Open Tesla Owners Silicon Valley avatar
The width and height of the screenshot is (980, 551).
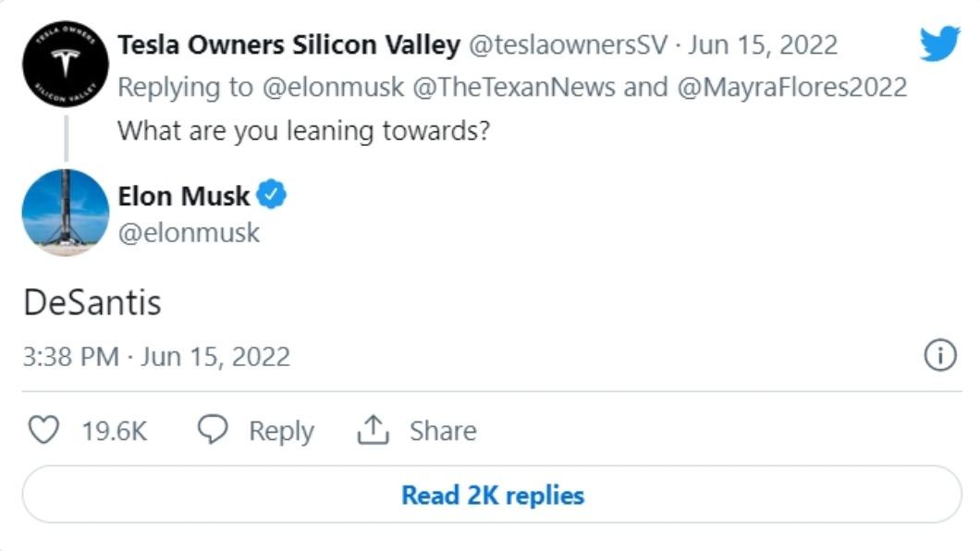pos(66,64)
